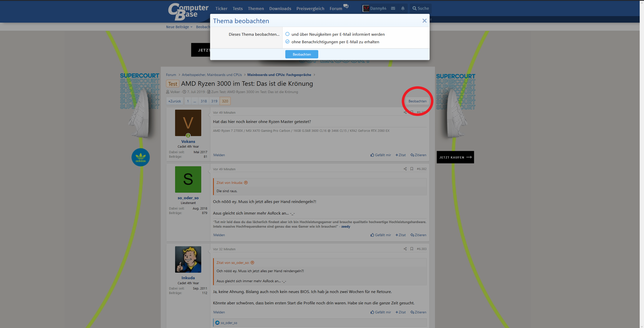Expand pagination ellipsis page jump
The height and width of the screenshot is (328, 644).
(195, 101)
